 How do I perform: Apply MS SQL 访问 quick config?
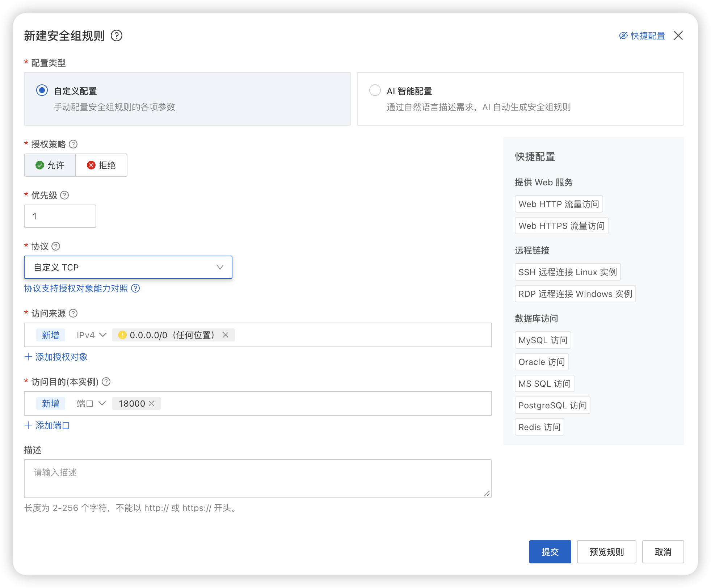[544, 384]
